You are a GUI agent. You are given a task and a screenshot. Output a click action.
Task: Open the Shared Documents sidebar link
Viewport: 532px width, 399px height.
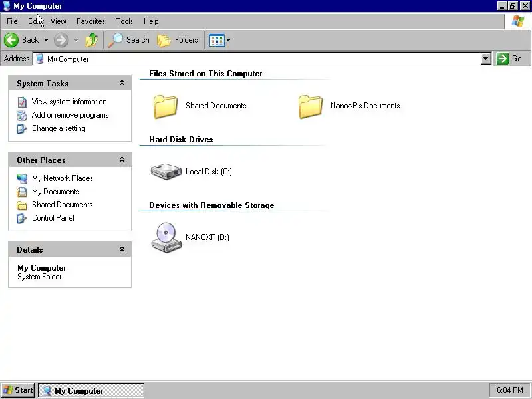(62, 205)
